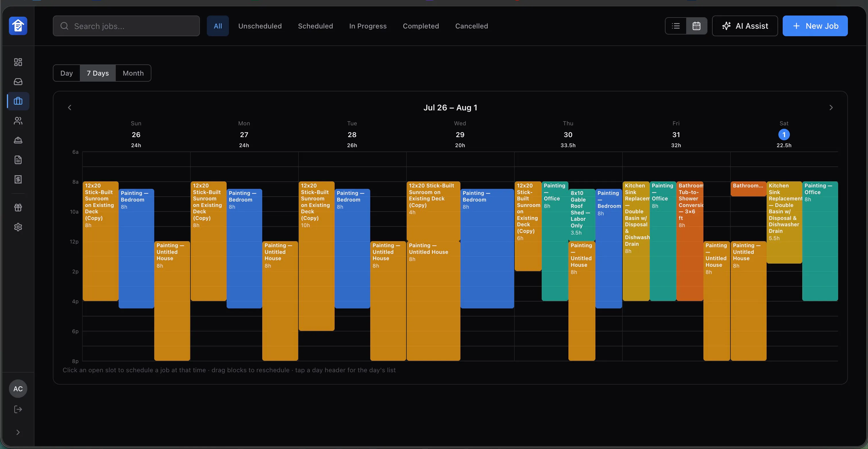The width and height of the screenshot is (868, 449).
Task: Select the Completed filter tab
Action: click(x=421, y=26)
